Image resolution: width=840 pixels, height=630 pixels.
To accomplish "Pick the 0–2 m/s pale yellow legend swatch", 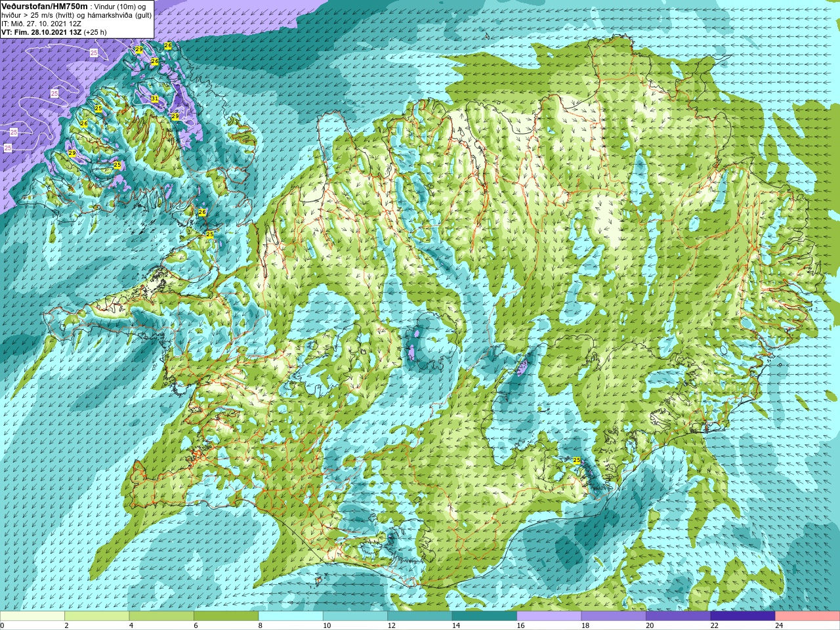I will point(33,616).
